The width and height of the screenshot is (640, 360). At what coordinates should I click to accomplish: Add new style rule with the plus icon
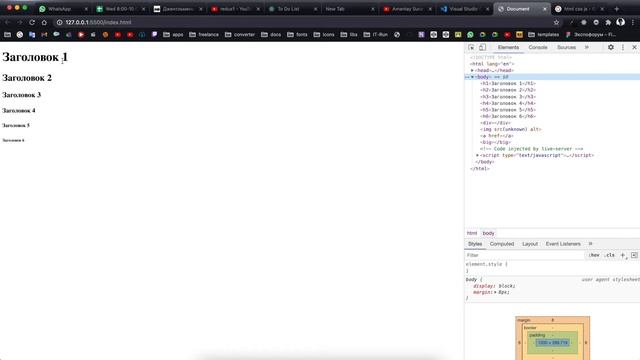[x=623, y=255]
